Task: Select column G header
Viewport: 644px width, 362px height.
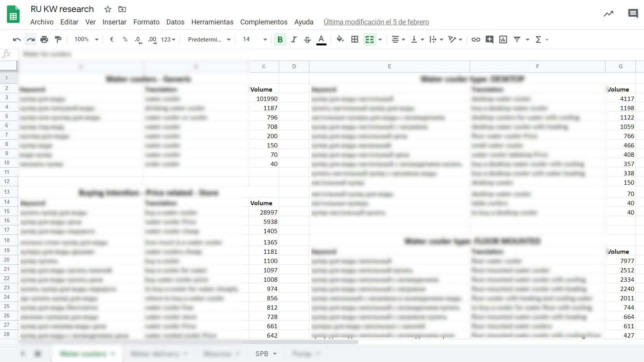Action: 620,66
